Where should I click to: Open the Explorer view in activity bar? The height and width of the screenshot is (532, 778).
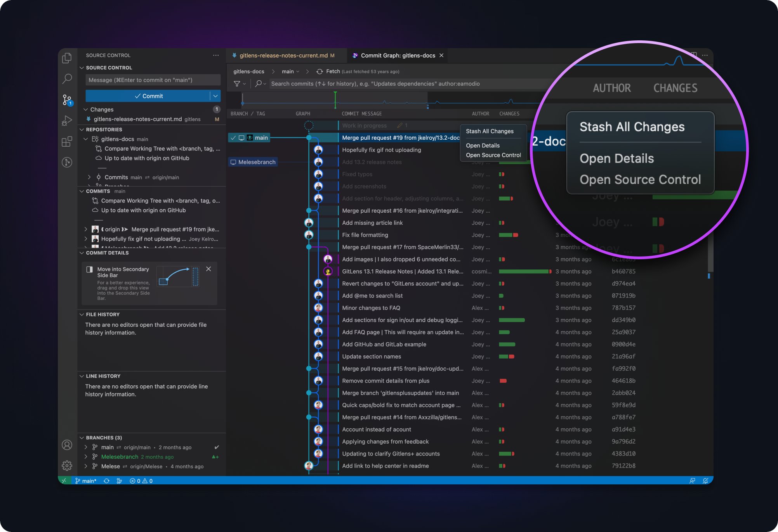[x=67, y=58]
